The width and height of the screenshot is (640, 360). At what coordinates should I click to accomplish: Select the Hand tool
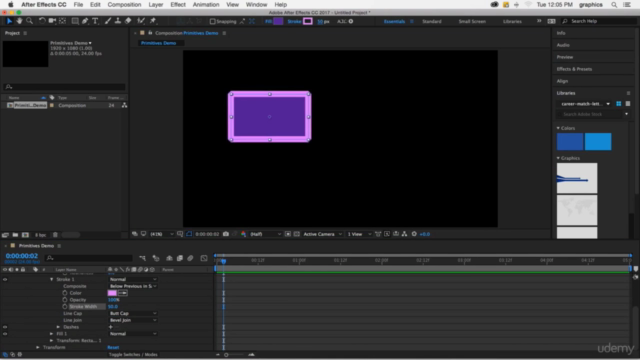(x=19, y=21)
